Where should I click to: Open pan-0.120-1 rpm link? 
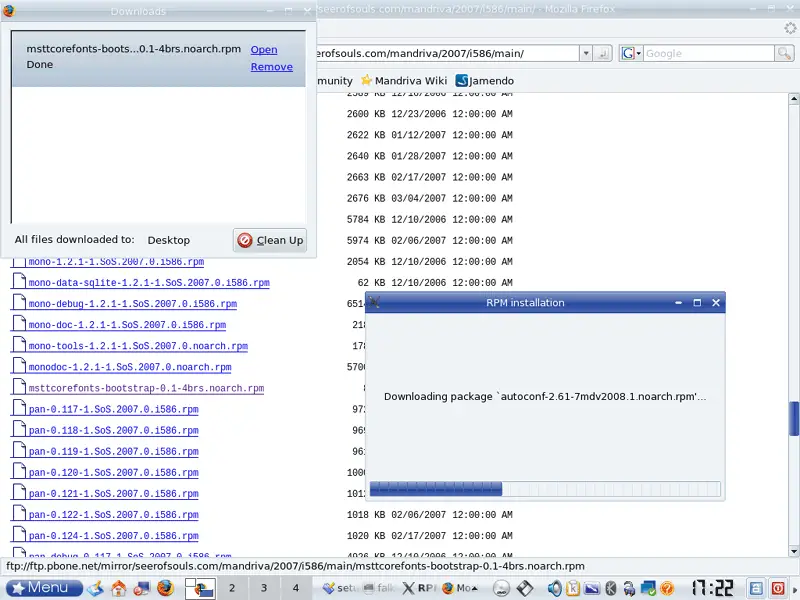click(113, 472)
